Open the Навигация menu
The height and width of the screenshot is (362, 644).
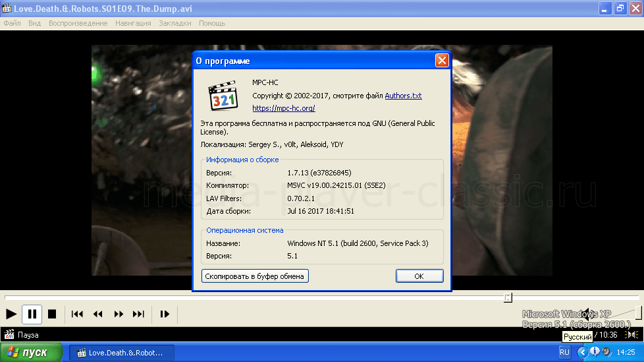tap(133, 23)
